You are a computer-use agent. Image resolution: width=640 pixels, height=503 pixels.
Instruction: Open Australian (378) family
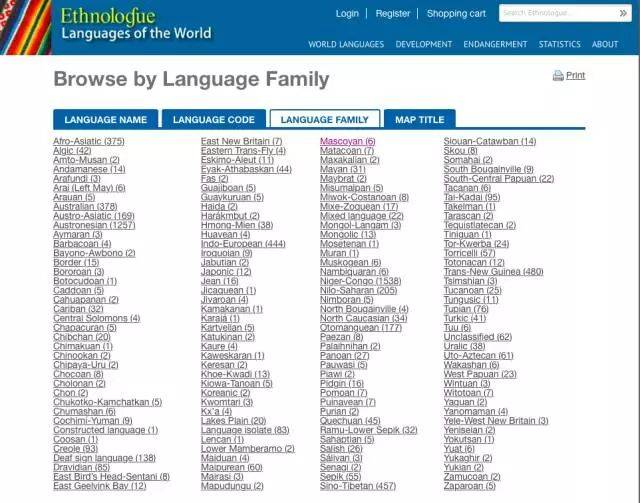pos(85,207)
